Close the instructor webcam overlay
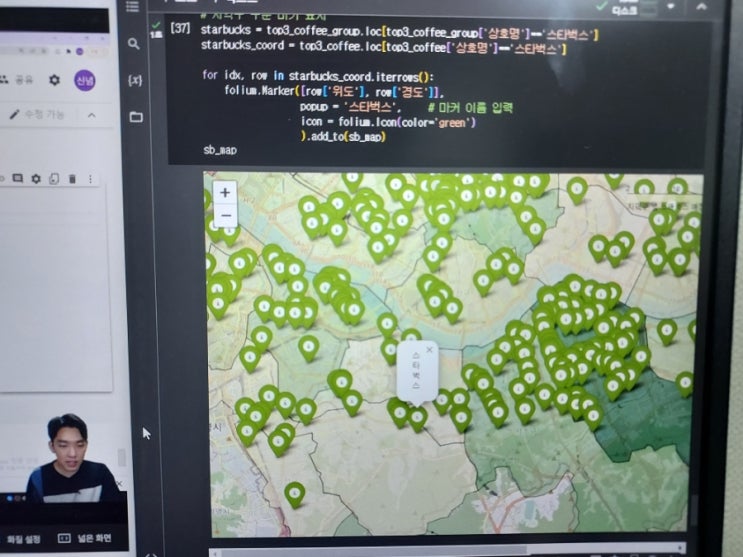Screen dimensions: 743x557 pos(119,484)
